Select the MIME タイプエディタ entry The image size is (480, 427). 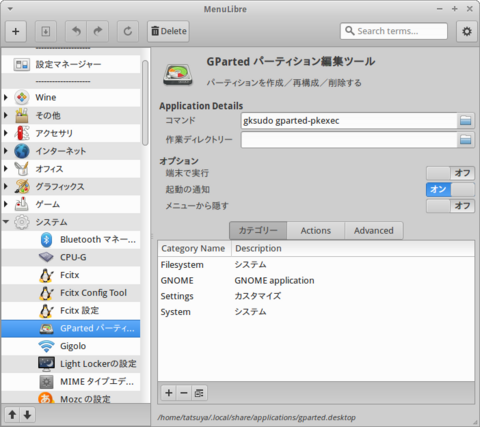point(71,381)
